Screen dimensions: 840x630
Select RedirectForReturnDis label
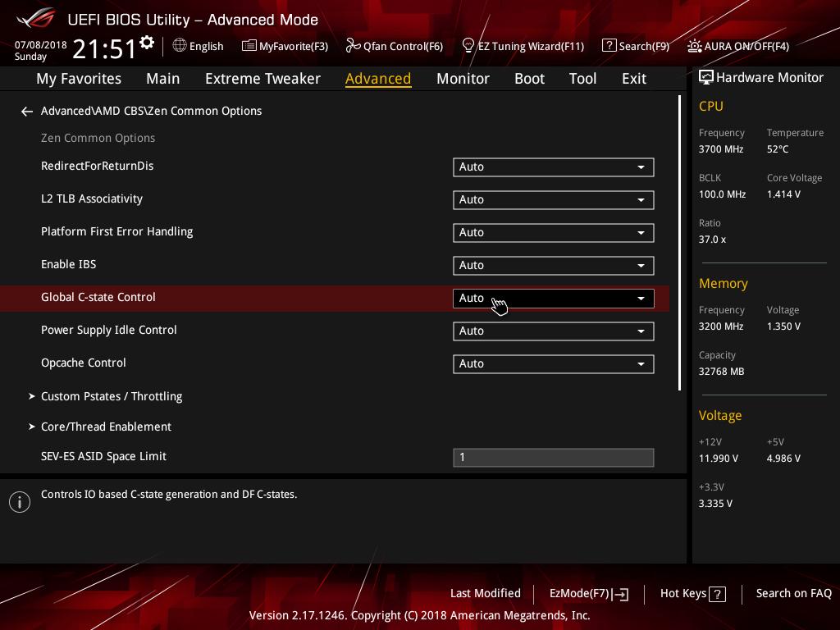pos(97,166)
